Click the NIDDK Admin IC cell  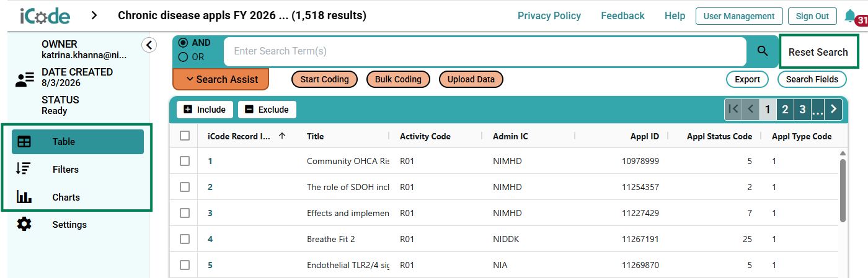507,239
